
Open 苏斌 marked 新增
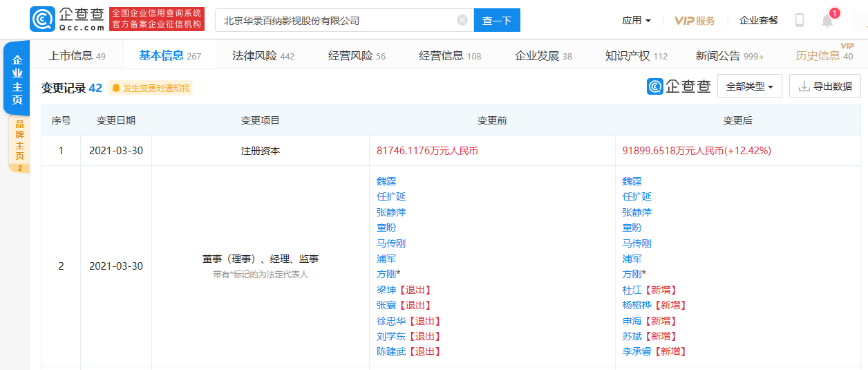632,336
